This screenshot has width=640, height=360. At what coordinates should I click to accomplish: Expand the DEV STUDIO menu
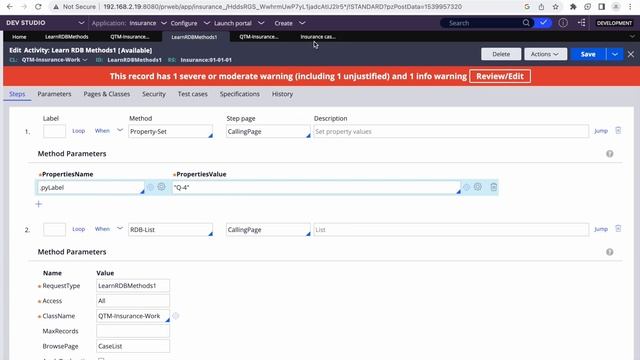click(81, 23)
